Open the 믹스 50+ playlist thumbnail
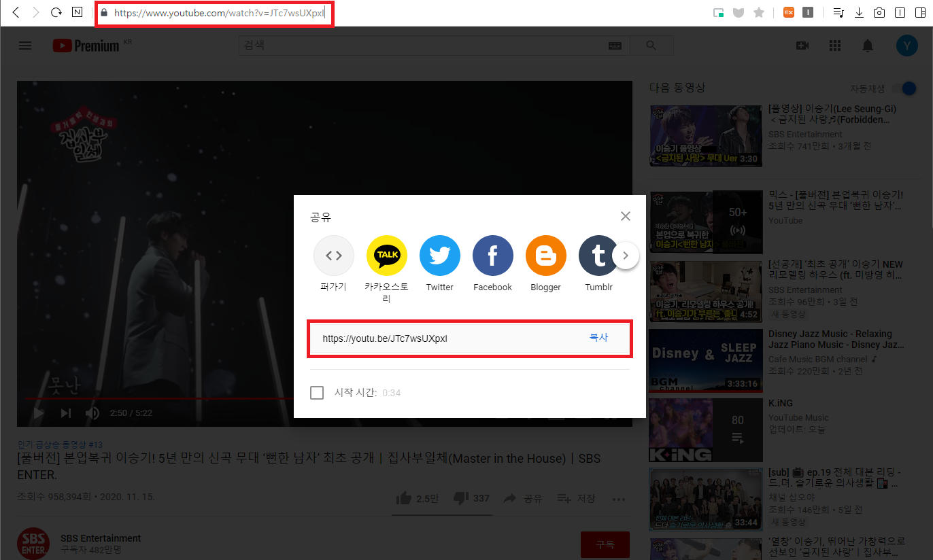 click(x=706, y=222)
